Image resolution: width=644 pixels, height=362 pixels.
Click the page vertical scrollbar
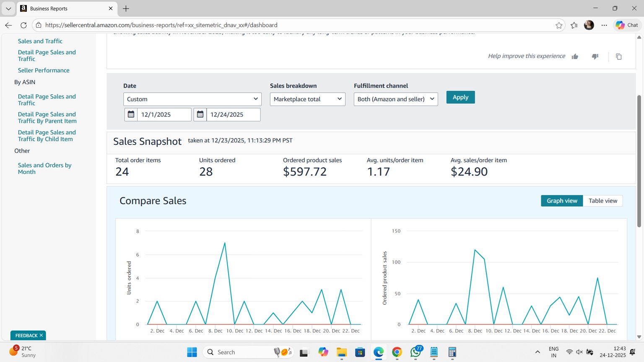[639, 161]
